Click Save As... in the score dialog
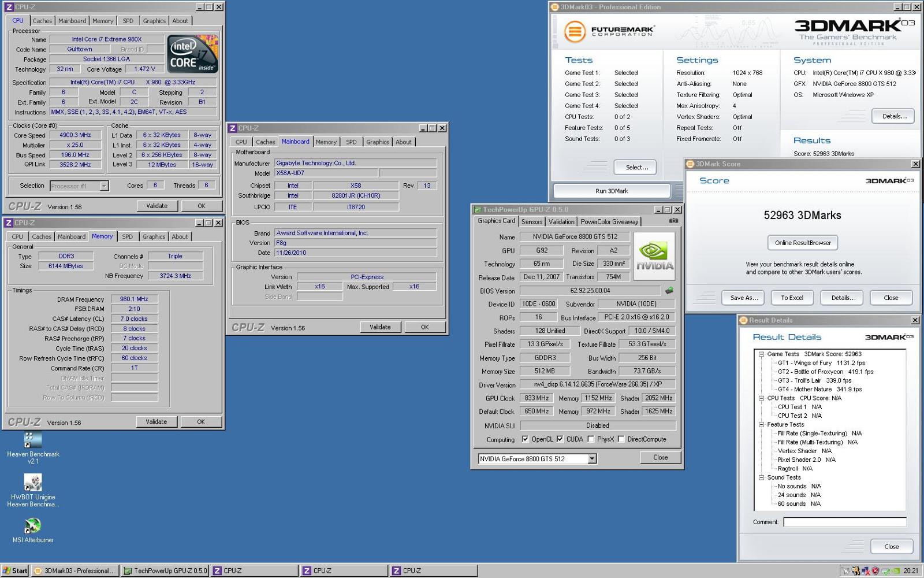Screen dimensions: 924x578 coord(744,298)
